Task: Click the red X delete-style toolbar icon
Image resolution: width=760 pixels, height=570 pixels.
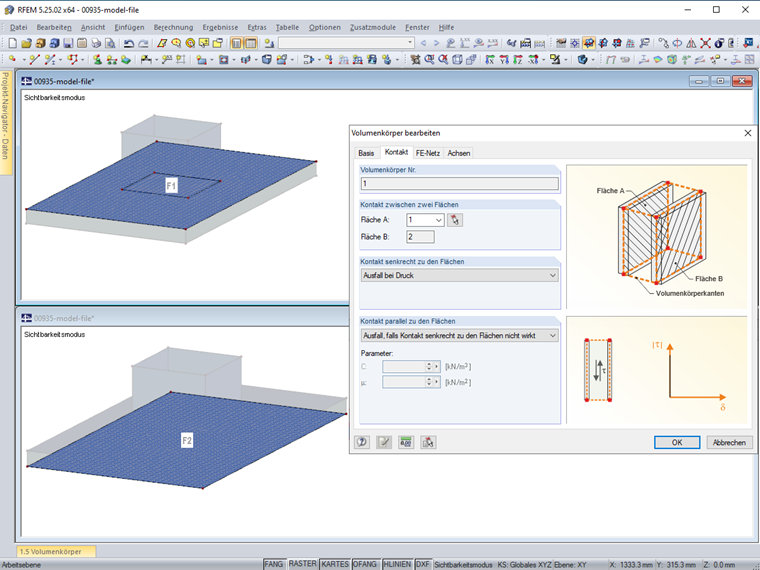Action: pyautogui.click(x=705, y=44)
